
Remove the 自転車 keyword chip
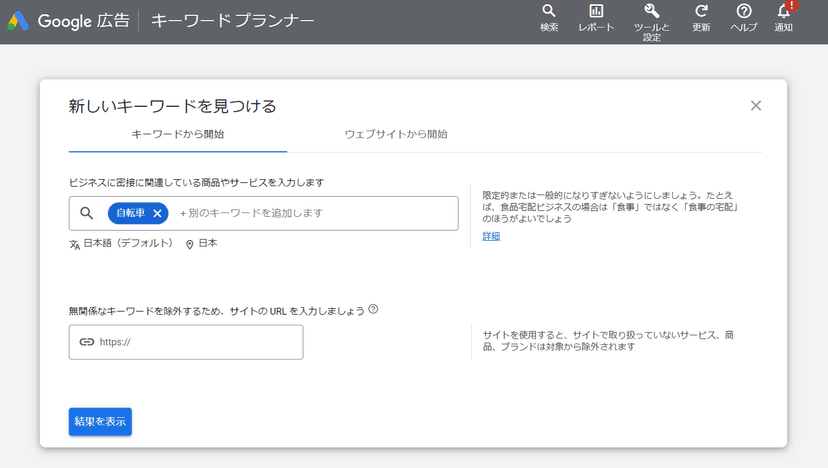point(157,213)
